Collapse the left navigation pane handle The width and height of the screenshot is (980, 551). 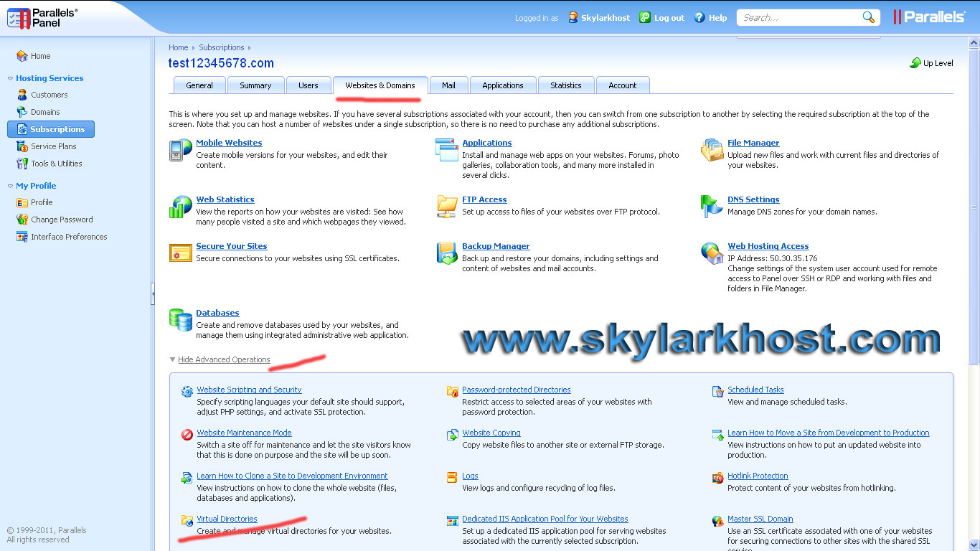153,293
